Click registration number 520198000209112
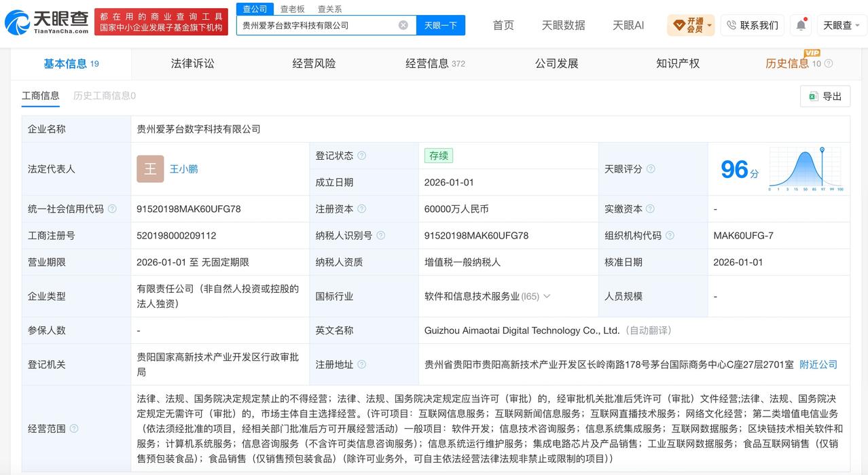This screenshot has width=868, height=475. coord(177,235)
